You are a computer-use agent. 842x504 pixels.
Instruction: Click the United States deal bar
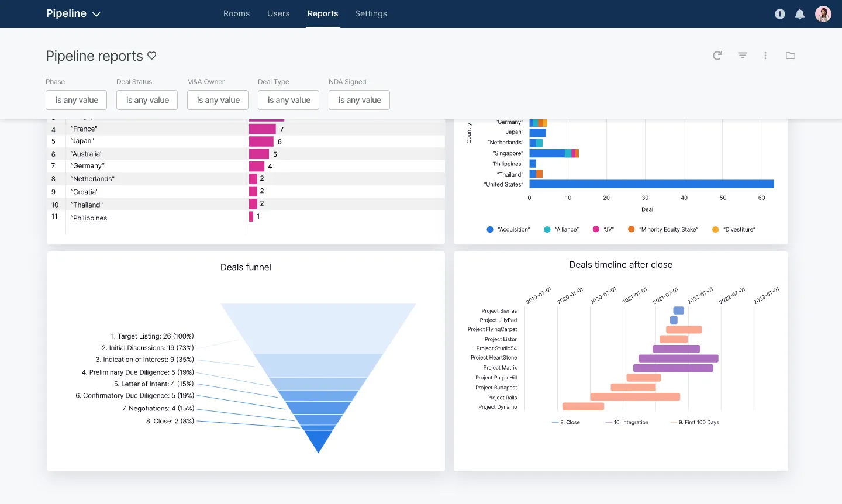pos(649,184)
